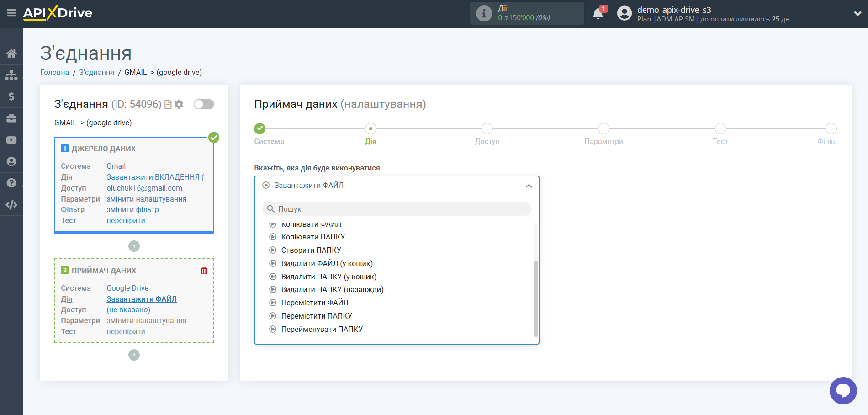
Task: Select 'Копіювати ПАПКУ' option
Action: [313, 237]
